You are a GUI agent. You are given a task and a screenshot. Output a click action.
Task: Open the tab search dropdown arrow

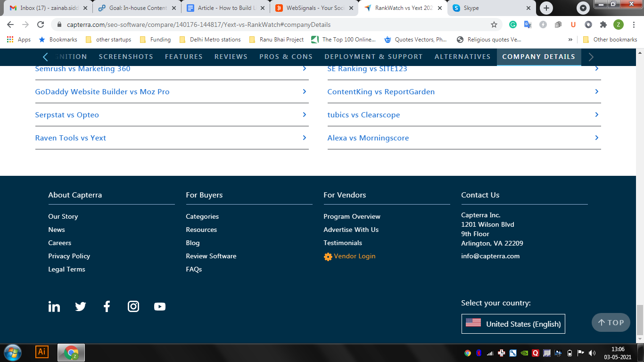coord(584,8)
